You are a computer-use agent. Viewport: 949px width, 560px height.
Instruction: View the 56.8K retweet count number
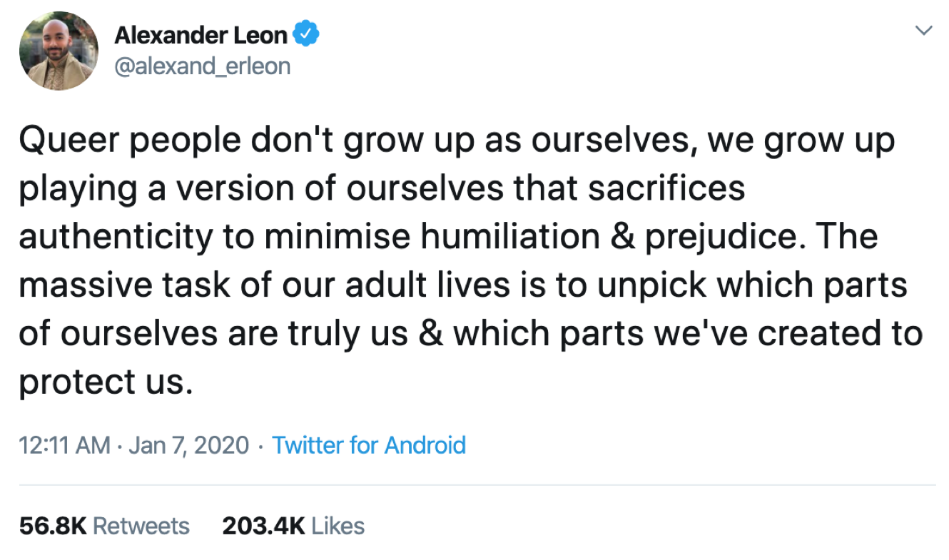[53, 526]
